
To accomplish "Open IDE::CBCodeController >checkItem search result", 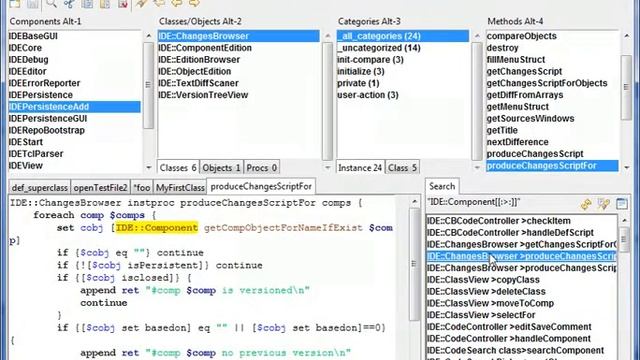I will click(x=521, y=221).
